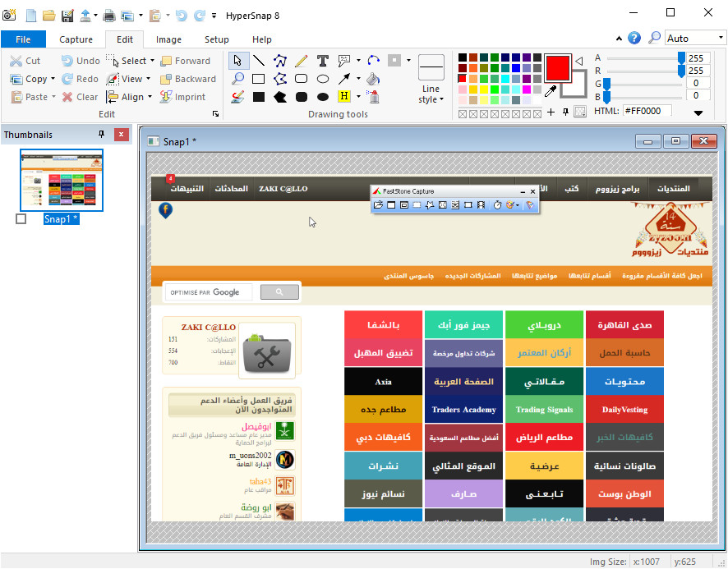Expand the Align dropdown

pos(150,97)
